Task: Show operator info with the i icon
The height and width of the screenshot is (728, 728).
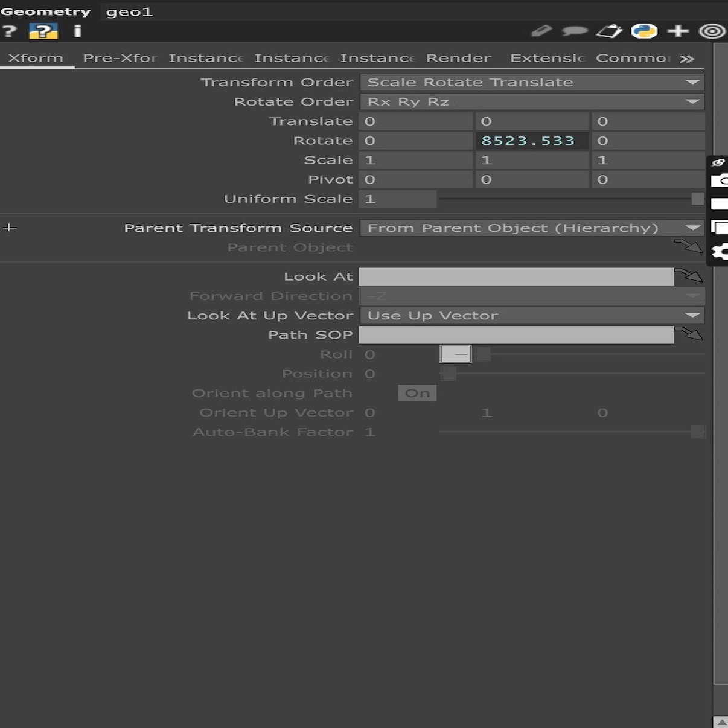Action: (77, 31)
